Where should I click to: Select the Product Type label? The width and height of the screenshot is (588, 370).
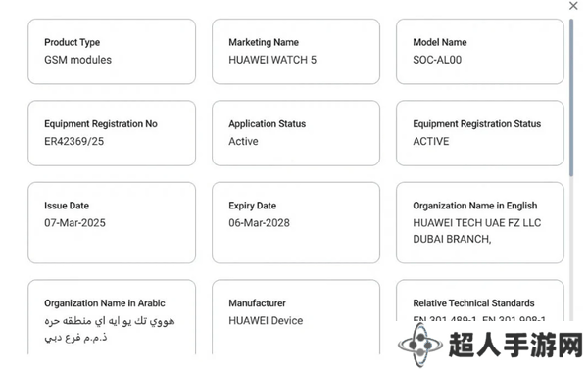click(x=72, y=42)
